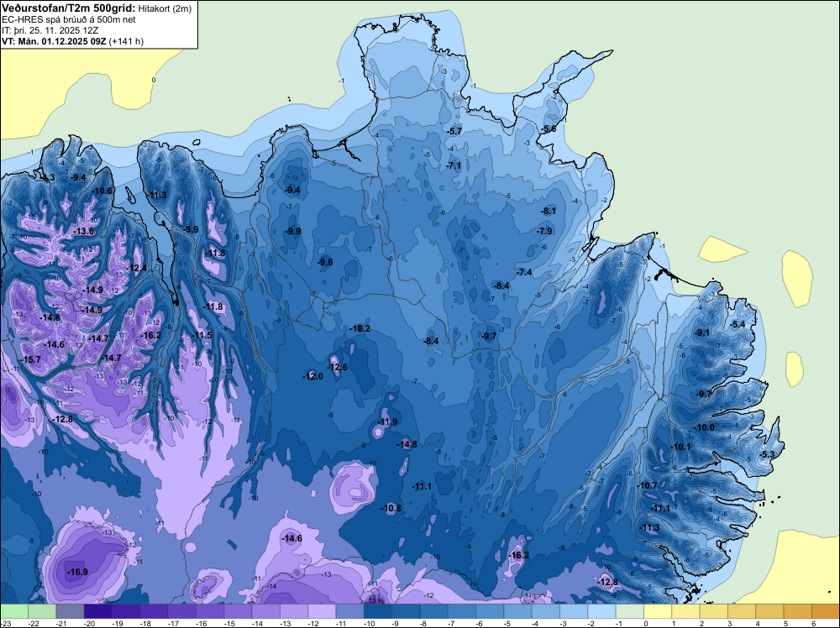
Task: Select the -7.4 temperature label
Action: coord(524,272)
